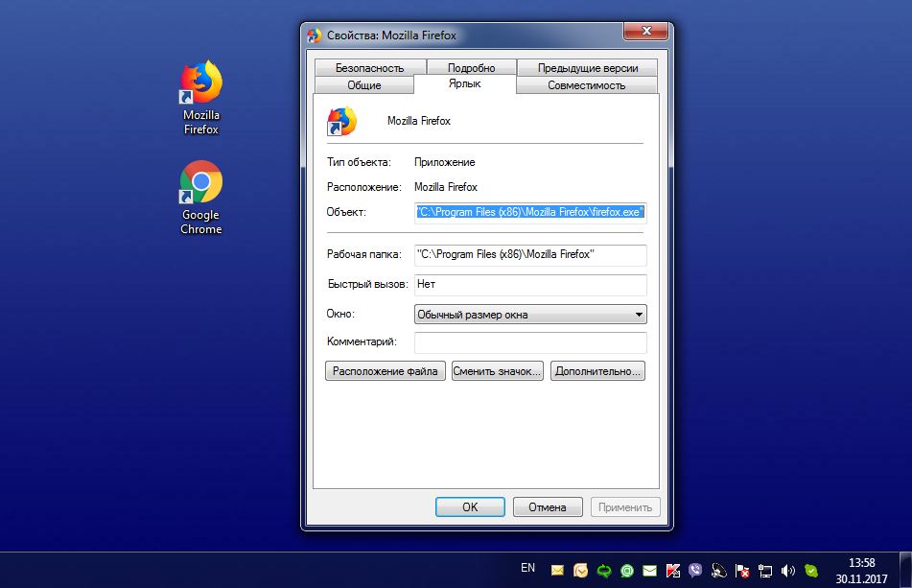The image size is (912, 588).
Task: Switch input language via EN indicator
Action: 527,568
